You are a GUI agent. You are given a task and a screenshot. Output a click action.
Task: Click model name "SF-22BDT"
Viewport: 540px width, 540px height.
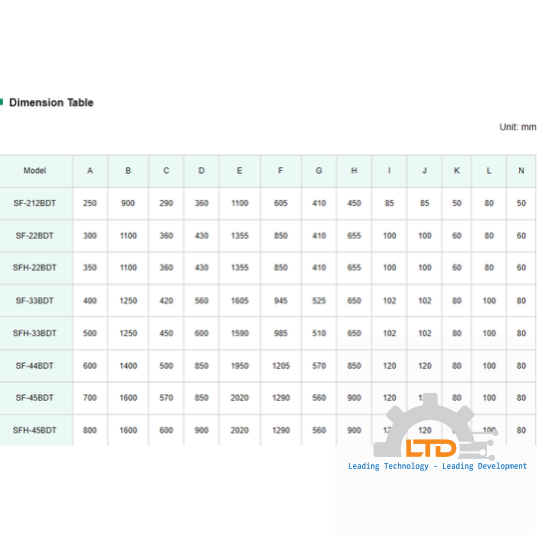click(35, 236)
